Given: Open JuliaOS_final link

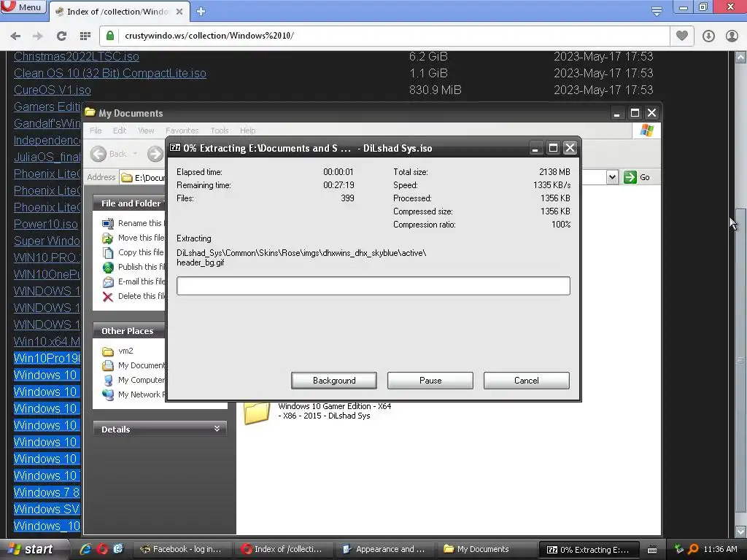Looking at the screenshot, I should [x=47, y=157].
